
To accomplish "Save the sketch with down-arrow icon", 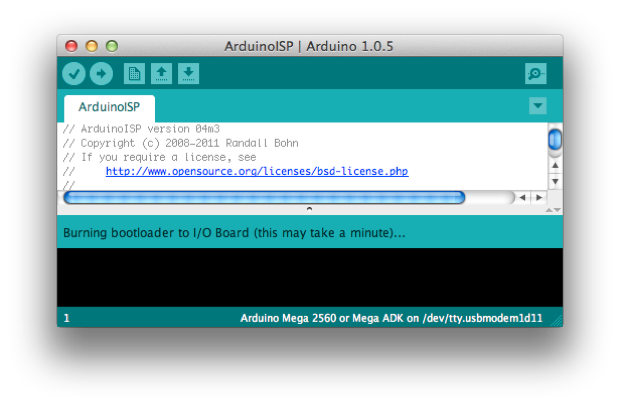I will (189, 74).
